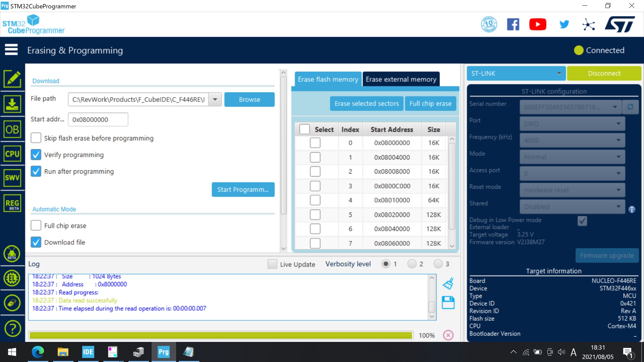Screen dimensions: 644x362
Task: Select sector 4 at 0x08010000
Action: click(x=315, y=200)
